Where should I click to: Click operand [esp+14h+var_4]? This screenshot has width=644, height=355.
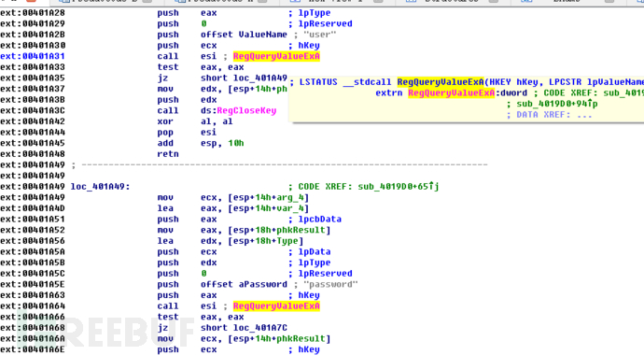point(268,208)
